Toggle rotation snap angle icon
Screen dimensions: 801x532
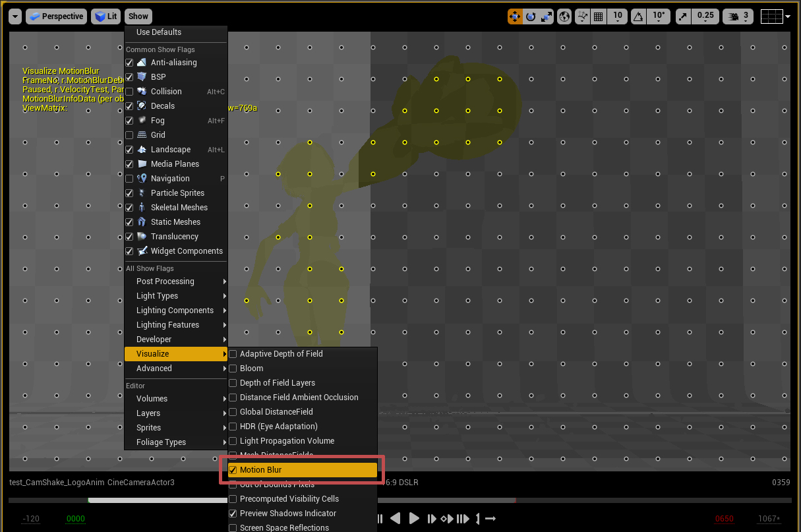point(639,16)
